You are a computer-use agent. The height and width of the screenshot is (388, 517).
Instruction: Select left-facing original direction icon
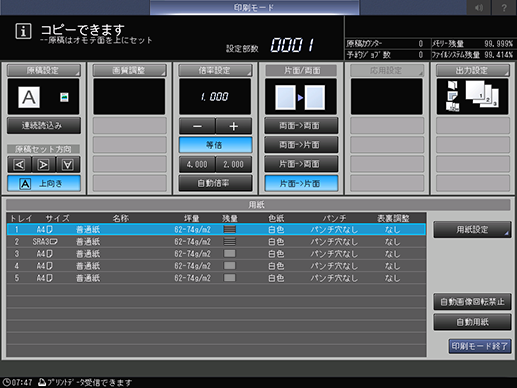pyautogui.click(x=19, y=164)
